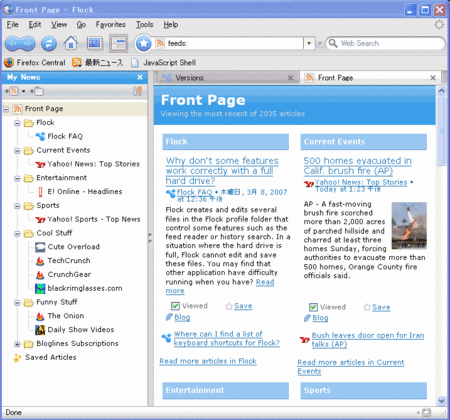Viewport: 450px width, 420px height.
Task: Open Bush leaves door open article
Action: tap(368, 340)
